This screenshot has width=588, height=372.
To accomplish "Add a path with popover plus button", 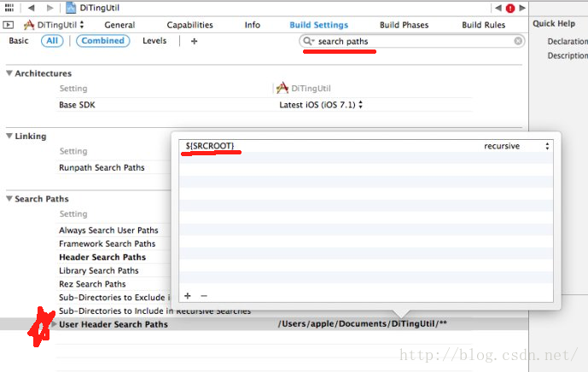I will 188,296.
